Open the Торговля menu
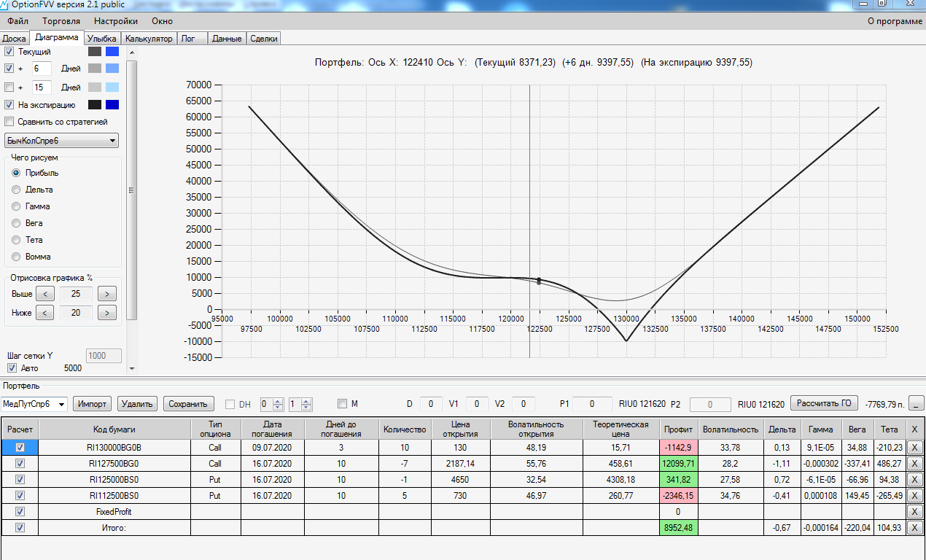926x560 pixels. pos(61,21)
